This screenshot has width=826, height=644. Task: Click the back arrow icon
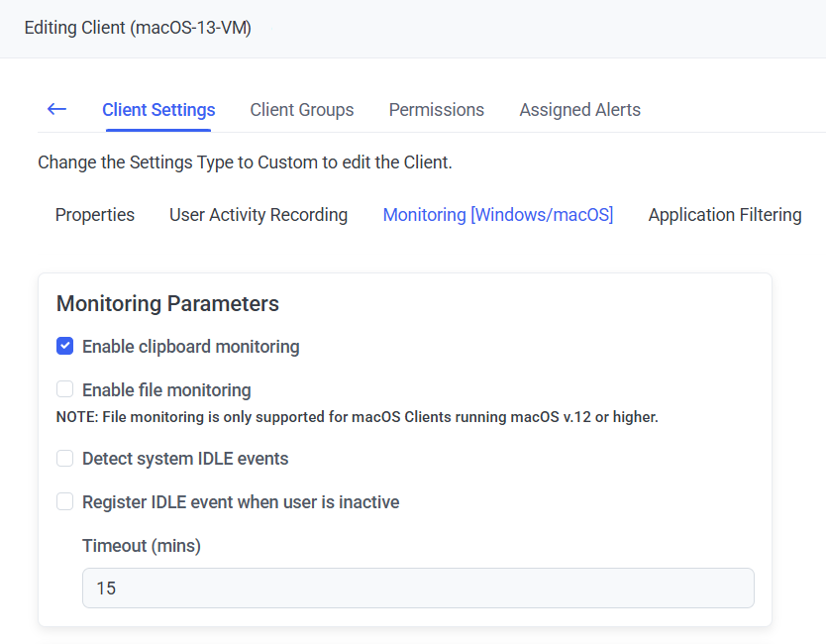pyautogui.click(x=56, y=109)
